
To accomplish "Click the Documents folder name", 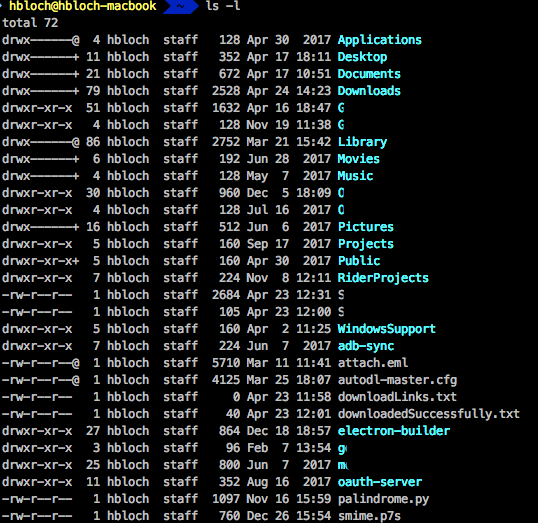I will click(x=369, y=74).
